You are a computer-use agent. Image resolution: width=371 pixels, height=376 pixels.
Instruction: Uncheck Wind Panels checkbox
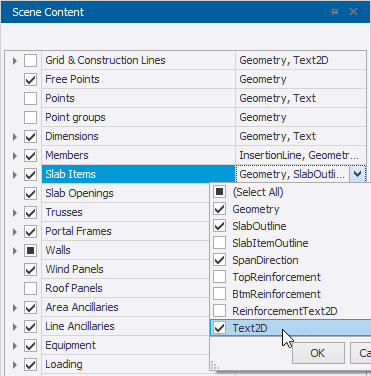tap(30, 270)
